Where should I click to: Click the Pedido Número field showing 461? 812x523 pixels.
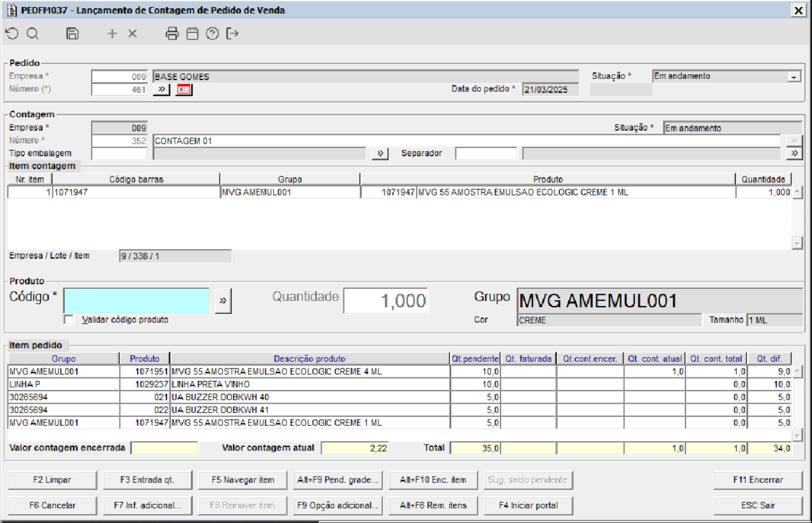(x=119, y=89)
